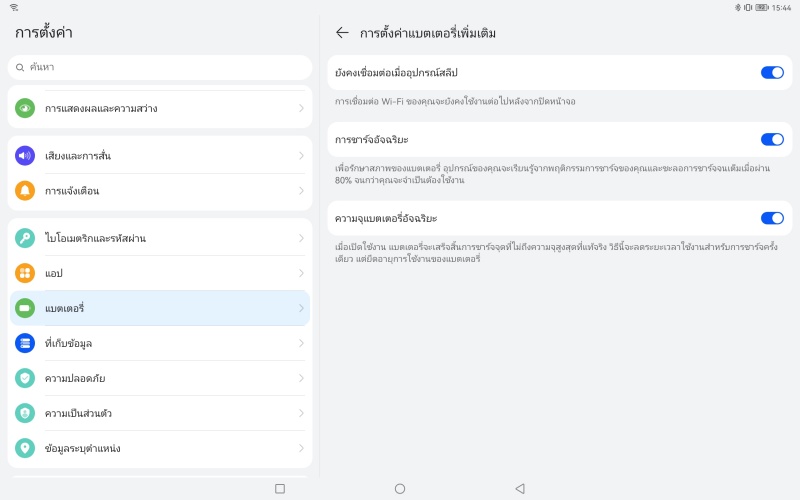Expand chevron on การแสดงผลและความสว่าง row
Viewport: 800px width, 500px height.
[301, 108]
